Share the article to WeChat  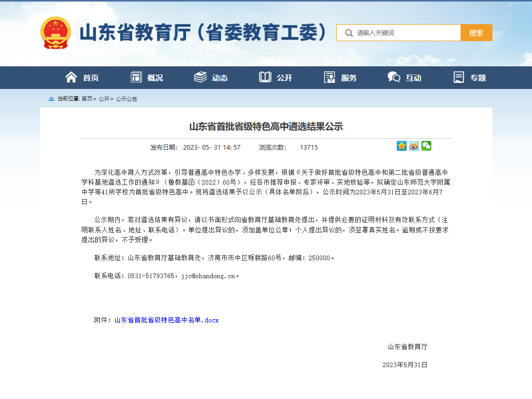click(x=426, y=146)
